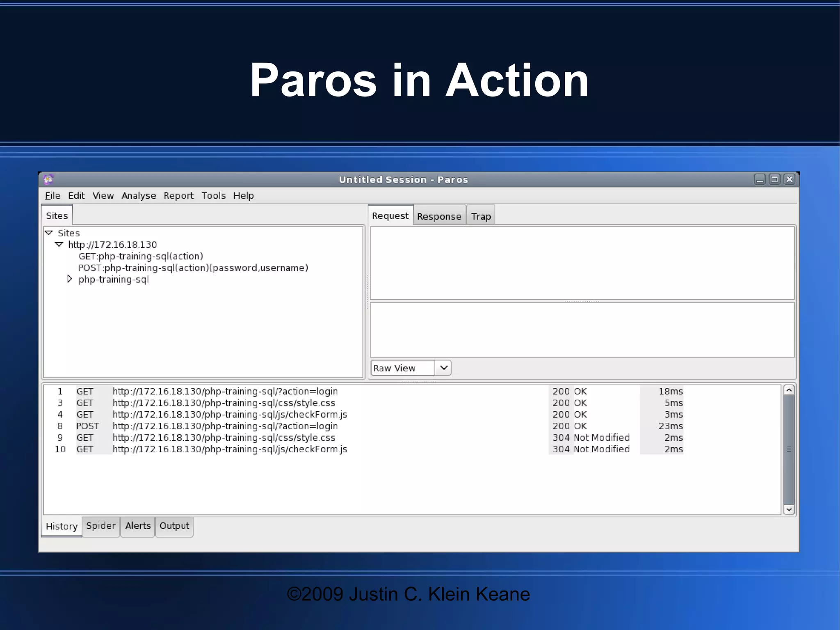This screenshot has width=840, height=630.
Task: Click the history vertical scrollbar thumb
Action: point(789,450)
